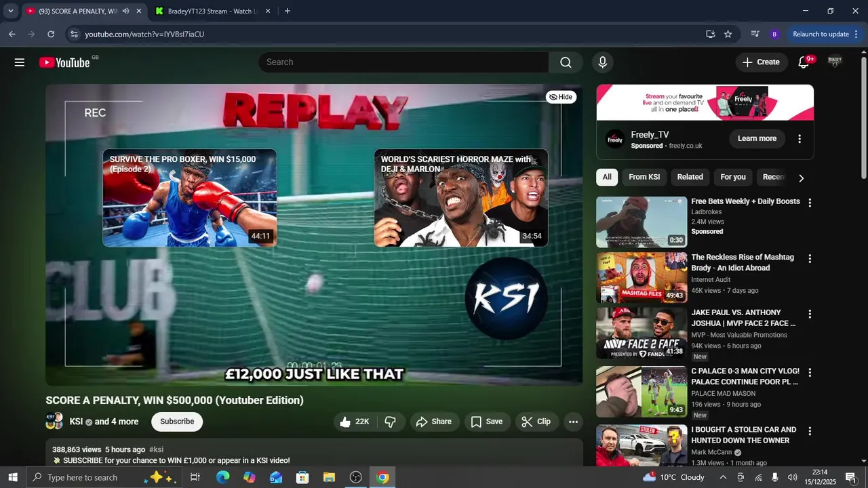Screen dimensions: 868x488
Task: Close the SCORE A PENALTY tab
Action: (138, 11)
